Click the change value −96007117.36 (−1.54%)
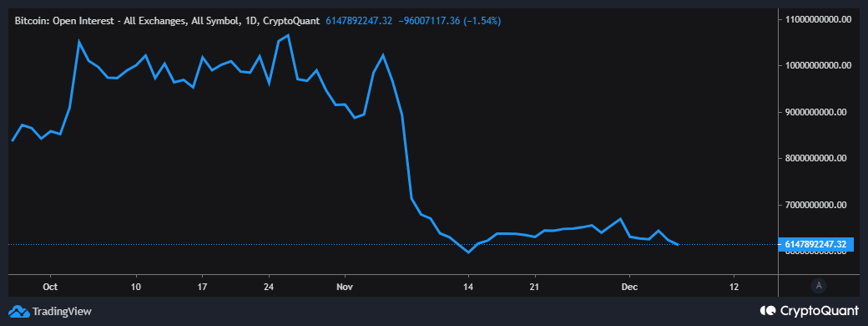 [450, 21]
